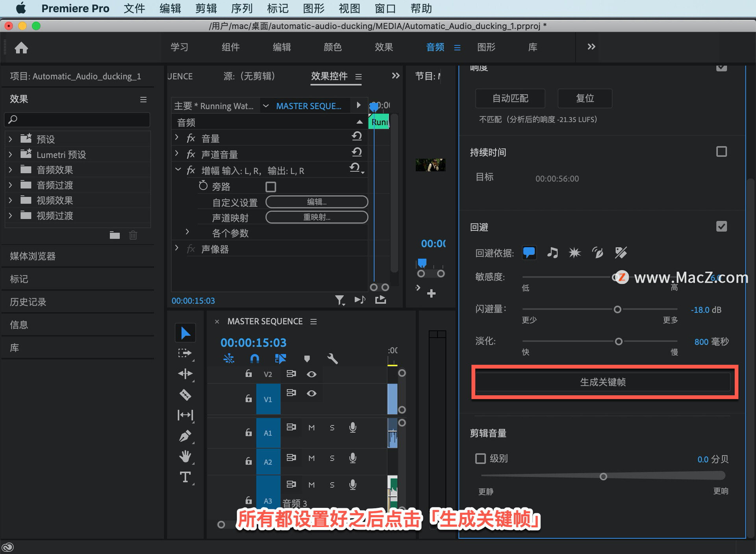This screenshot has height=554, width=756.
Task: Open the 序列 menu
Action: 242,8
